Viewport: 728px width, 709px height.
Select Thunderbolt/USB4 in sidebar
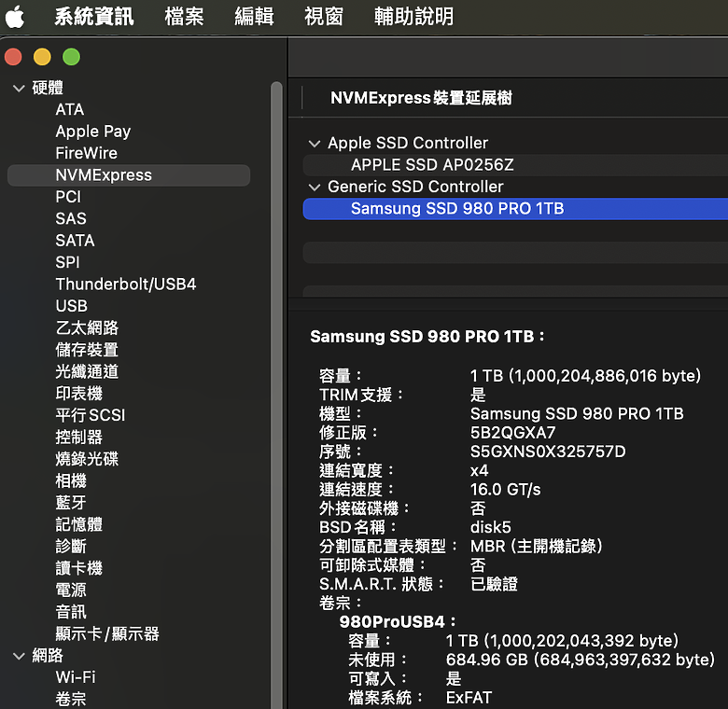[126, 284]
